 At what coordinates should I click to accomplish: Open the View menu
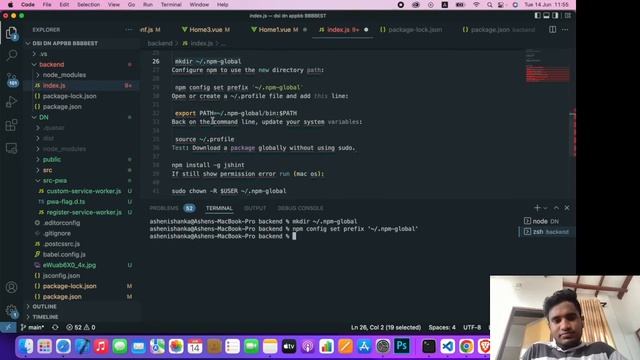(x=113, y=5)
